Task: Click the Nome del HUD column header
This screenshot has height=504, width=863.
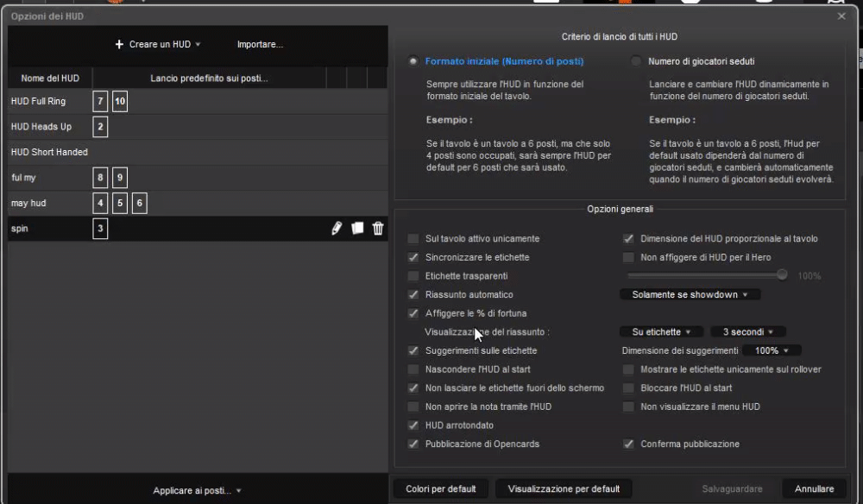Action: click(50, 79)
